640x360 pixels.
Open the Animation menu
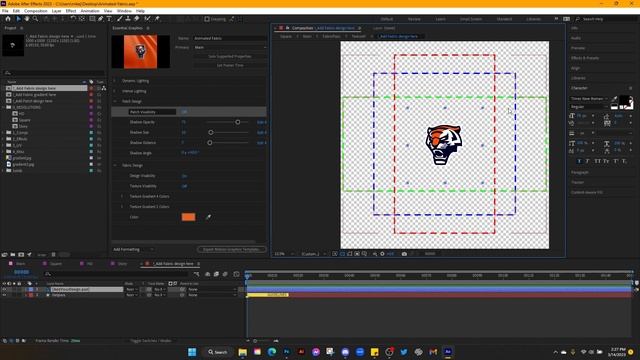[x=90, y=11]
